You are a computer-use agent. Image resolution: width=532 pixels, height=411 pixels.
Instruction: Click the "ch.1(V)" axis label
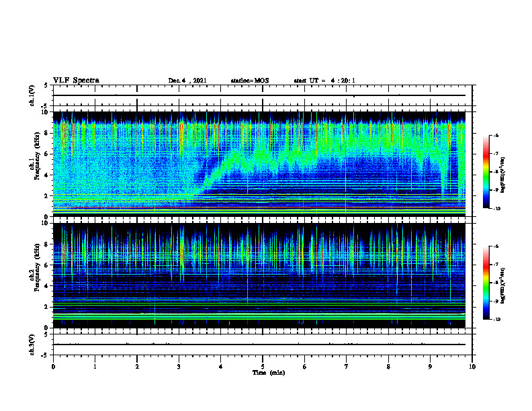32,95
